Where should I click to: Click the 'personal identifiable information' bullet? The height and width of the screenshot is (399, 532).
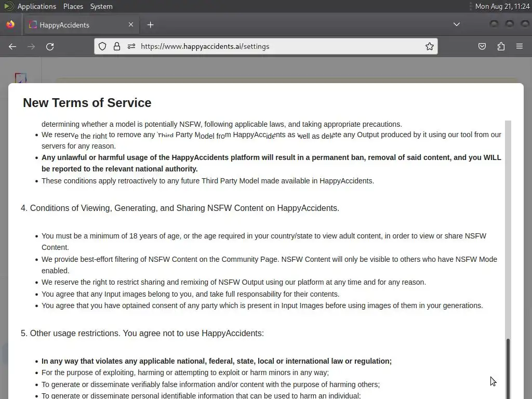click(201, 395)
